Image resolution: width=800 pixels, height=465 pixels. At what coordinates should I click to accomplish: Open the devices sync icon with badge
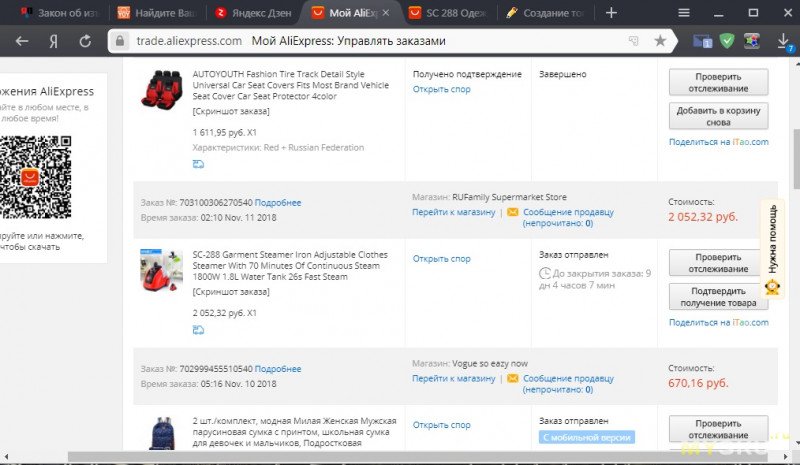pos(703,41)
